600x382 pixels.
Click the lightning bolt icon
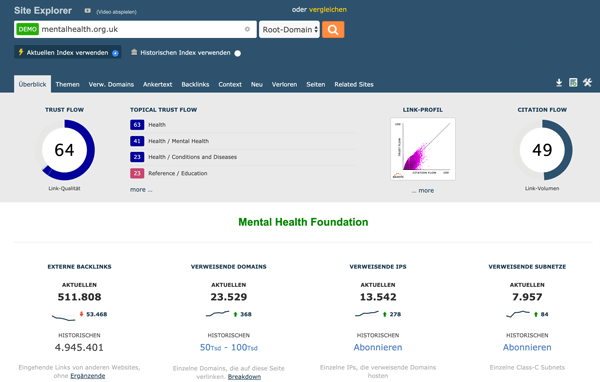click(x=21, y=52)
